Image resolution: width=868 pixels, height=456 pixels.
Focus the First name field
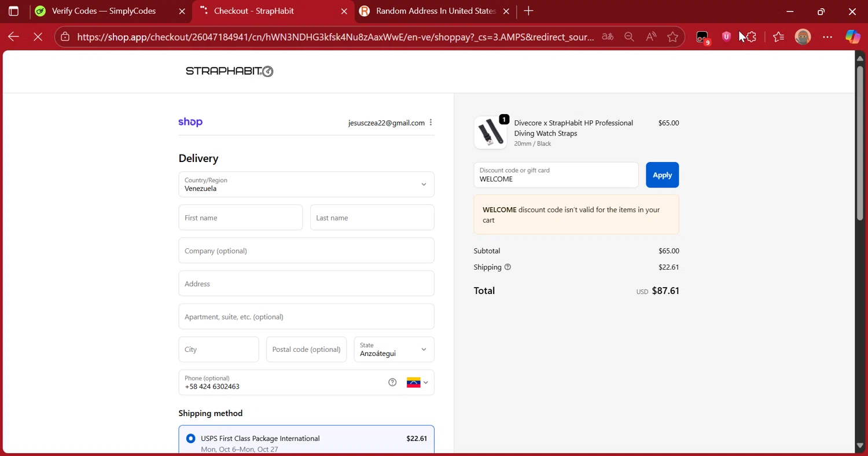click(x=240, y=218)
